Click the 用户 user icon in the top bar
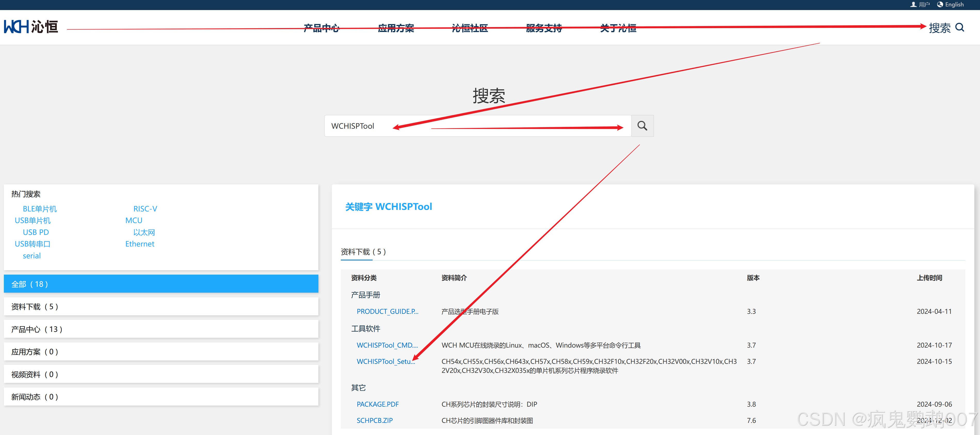 tap(913, 4)
